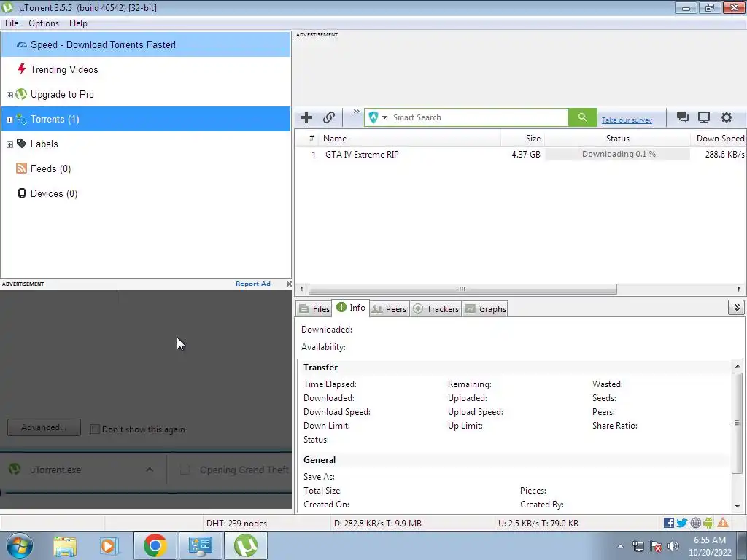Switch to the Files tab

coord(314,309)
